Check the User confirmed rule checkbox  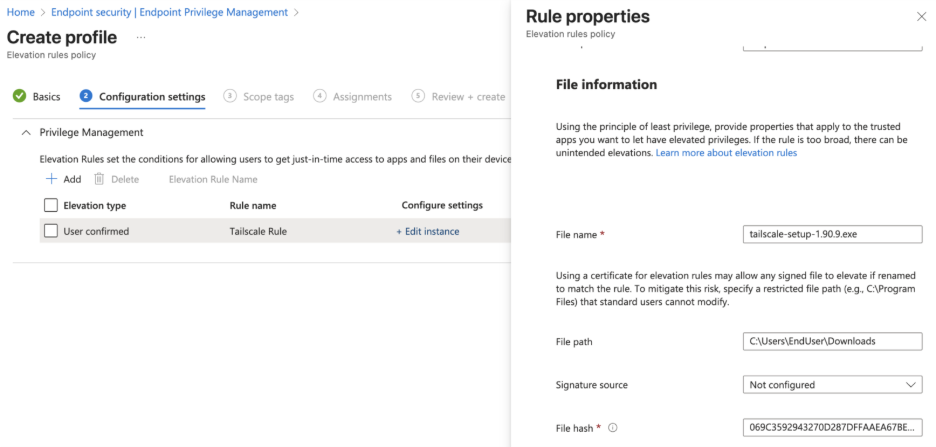[x=51, y=231]
